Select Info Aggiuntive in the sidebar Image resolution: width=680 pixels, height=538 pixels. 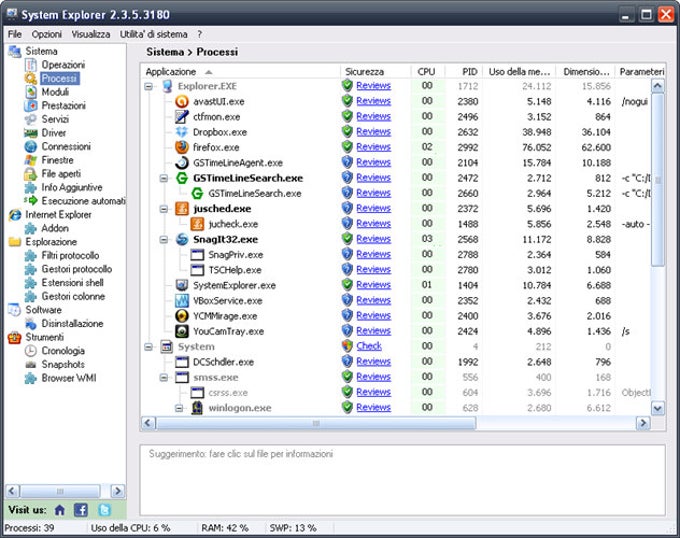72,187
